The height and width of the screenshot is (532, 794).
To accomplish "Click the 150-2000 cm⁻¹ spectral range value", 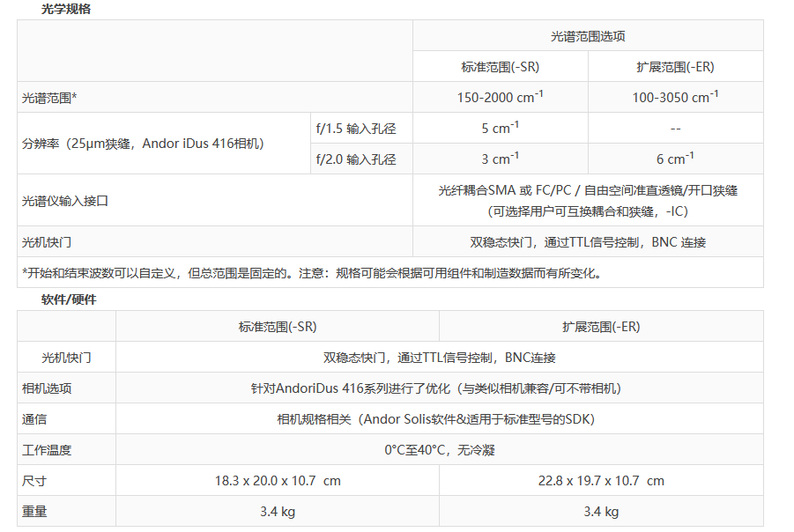I will click(x=500, y=97).
